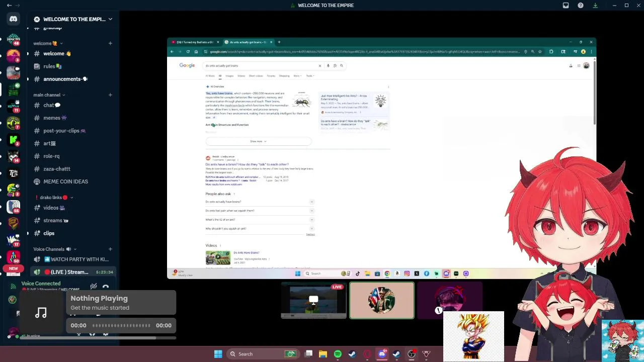Expand 'Do ants actually have brains?' question
Image resolution: width=644 pixels, height=362 pixels.
(x=260, y=202)
